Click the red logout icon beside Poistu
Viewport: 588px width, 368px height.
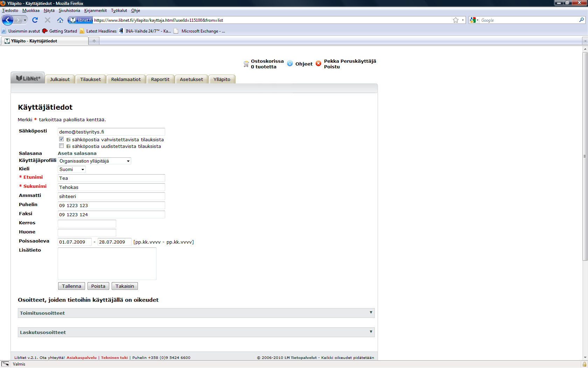318,63
